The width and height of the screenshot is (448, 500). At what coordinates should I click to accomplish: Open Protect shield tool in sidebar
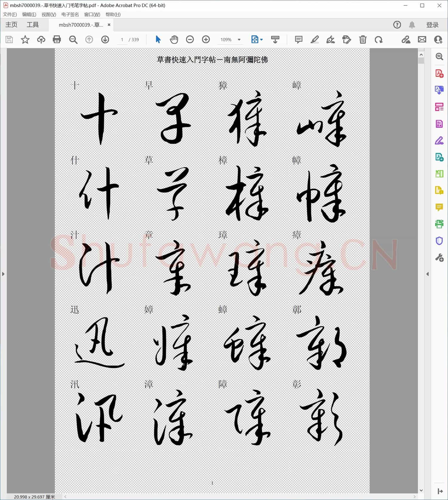click(439, 241)
